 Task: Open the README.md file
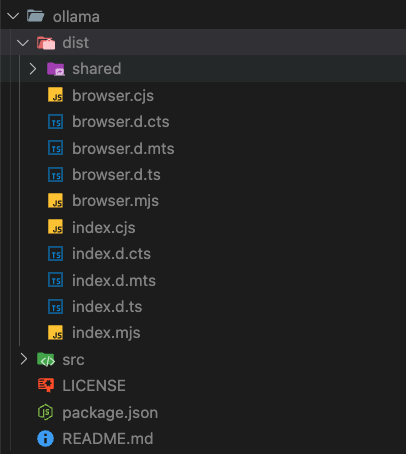coord(108,439)
